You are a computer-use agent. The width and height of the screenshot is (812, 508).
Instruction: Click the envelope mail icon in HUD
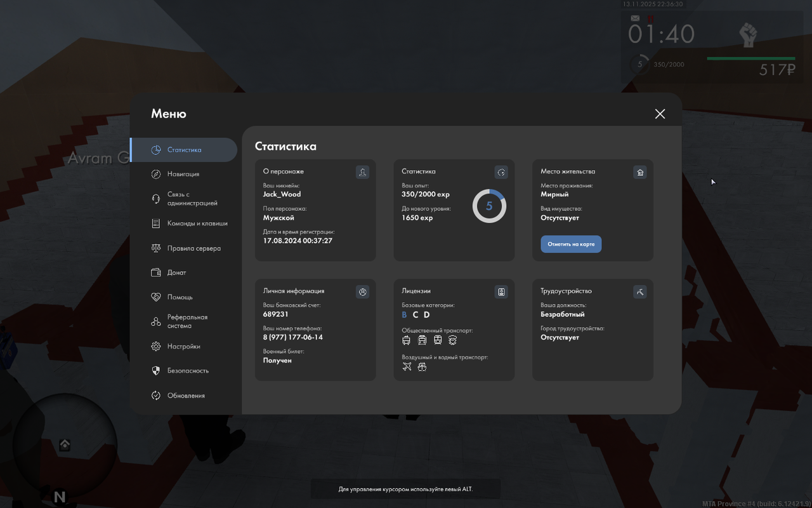[x=636, y=18]
